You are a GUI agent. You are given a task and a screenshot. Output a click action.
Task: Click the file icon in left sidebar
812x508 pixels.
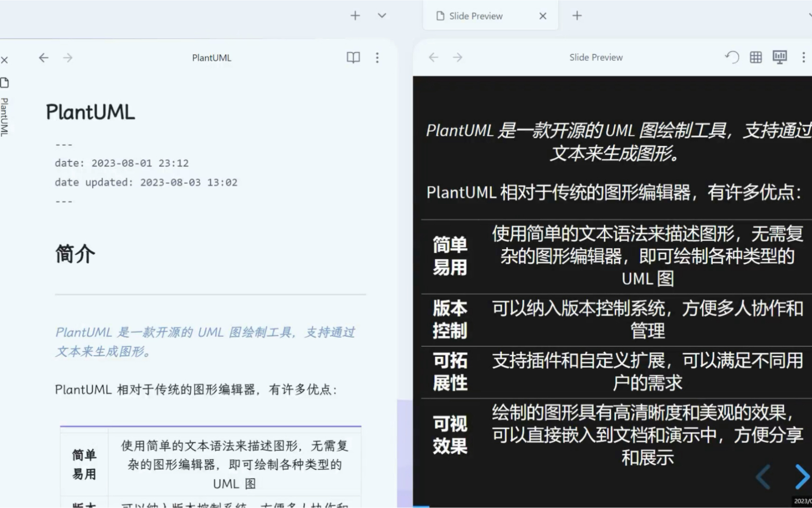5,82
